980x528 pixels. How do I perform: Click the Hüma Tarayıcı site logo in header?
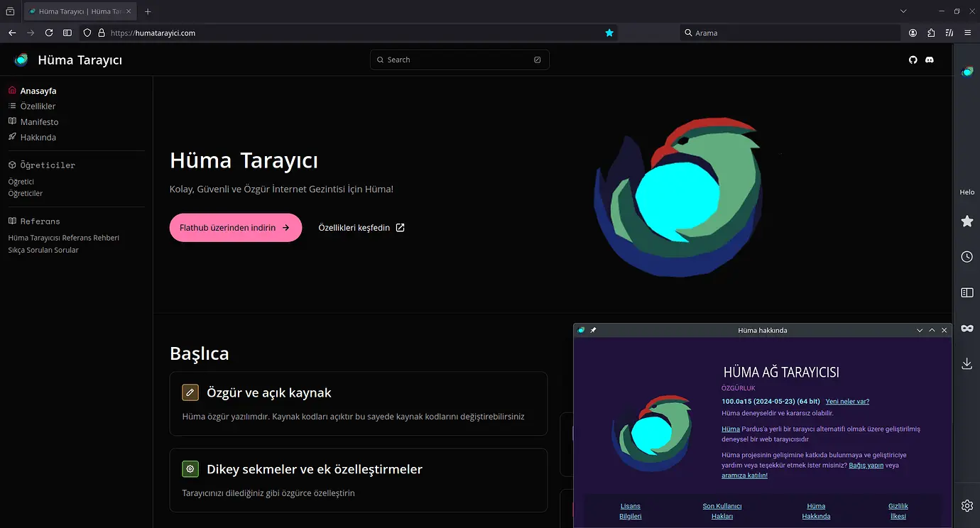68,60
